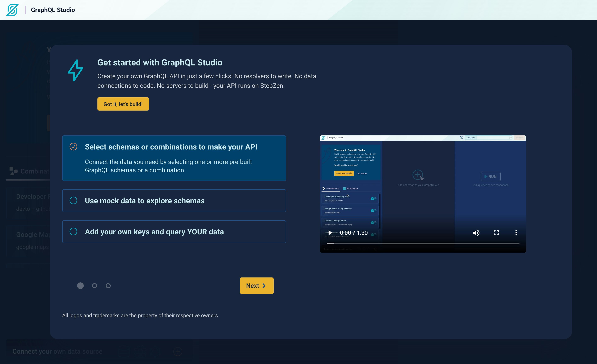Mute the demo video audio
Screen dimensions: 597x364
pyautogui.click(x=476, y=233)
